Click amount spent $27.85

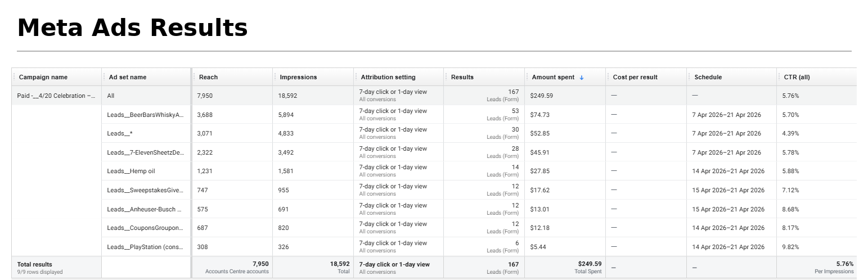point(540,171)
